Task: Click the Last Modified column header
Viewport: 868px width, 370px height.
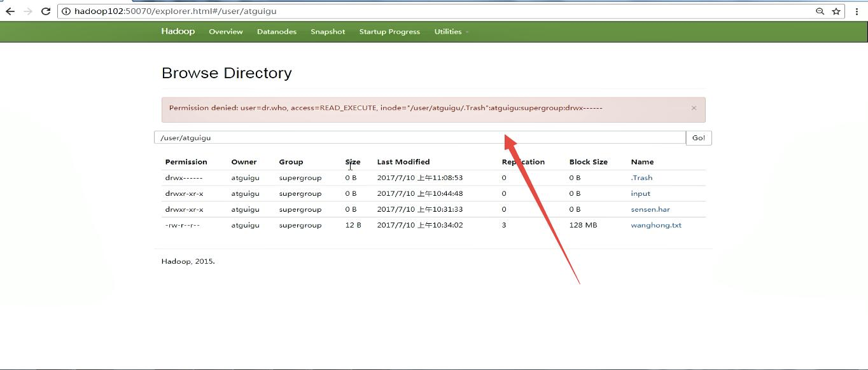Action: tap(403, 162)
